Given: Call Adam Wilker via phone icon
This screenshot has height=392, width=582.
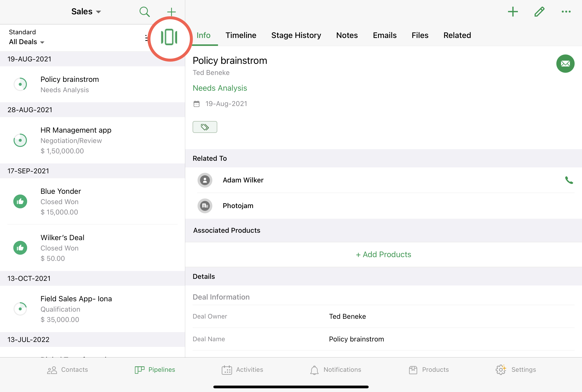Looking at the screenshot, I should (569, 180).
